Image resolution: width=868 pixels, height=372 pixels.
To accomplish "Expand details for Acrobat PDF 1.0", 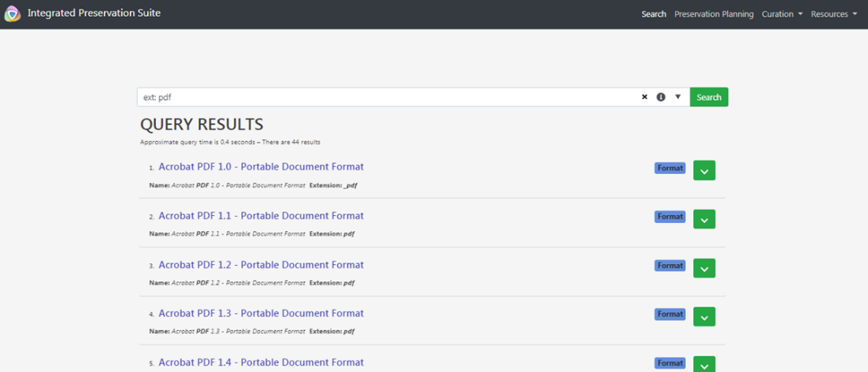I will click(x=704, y=170).
